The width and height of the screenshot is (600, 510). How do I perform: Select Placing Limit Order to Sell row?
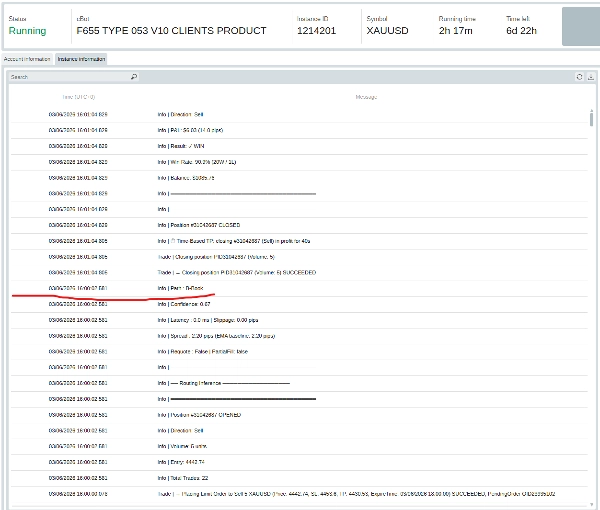click(299, 494)
